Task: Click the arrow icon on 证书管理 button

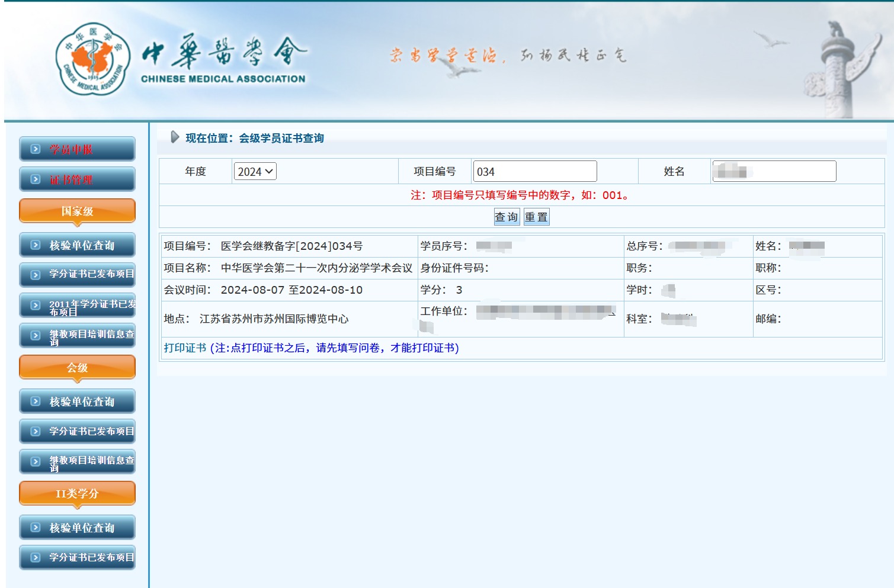Action: 36,179
